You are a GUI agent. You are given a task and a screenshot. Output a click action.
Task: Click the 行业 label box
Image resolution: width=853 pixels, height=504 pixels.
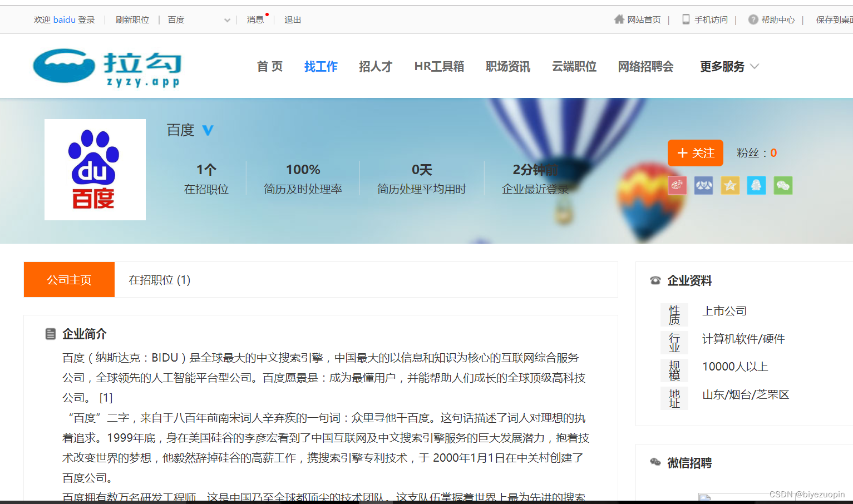click(674, 343)
